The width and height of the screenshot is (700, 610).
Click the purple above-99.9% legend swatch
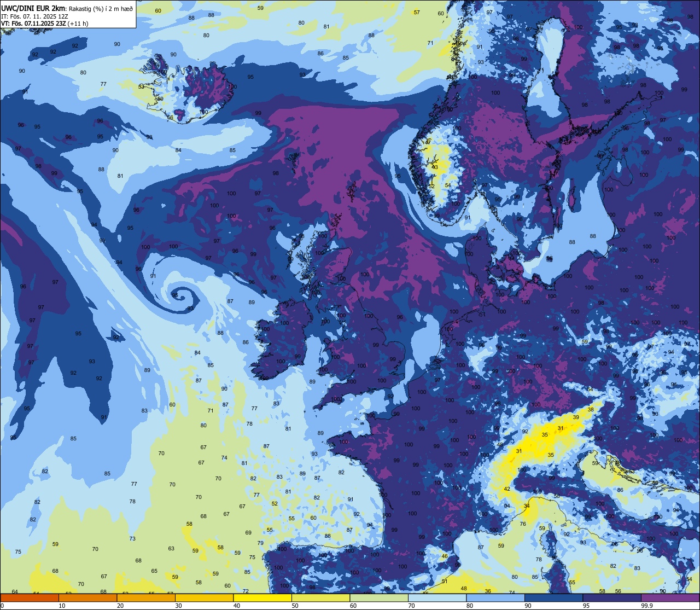pyautogui.click(x=670, y=598)
